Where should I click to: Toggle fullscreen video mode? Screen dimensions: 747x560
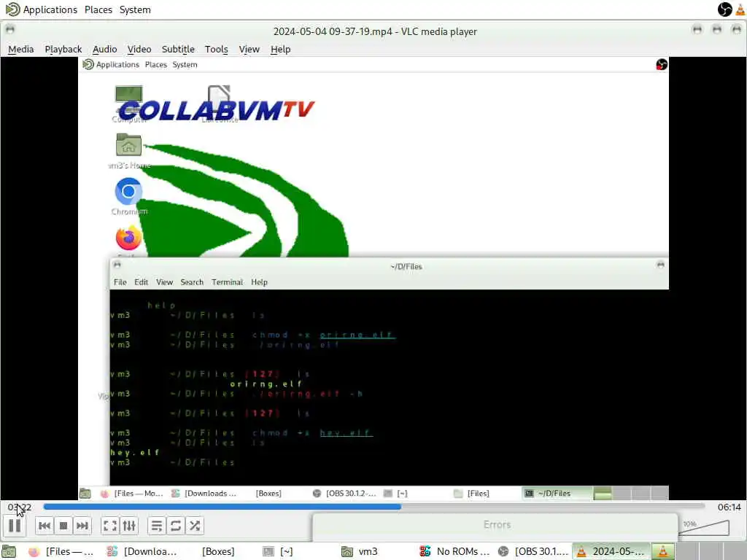(110, 526)
